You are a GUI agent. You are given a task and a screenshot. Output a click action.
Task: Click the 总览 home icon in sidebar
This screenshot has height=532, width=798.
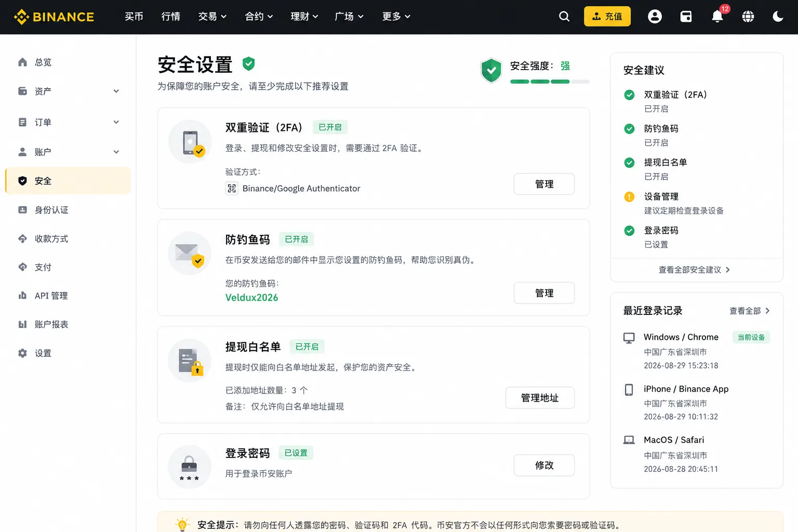tap(22, 62)
